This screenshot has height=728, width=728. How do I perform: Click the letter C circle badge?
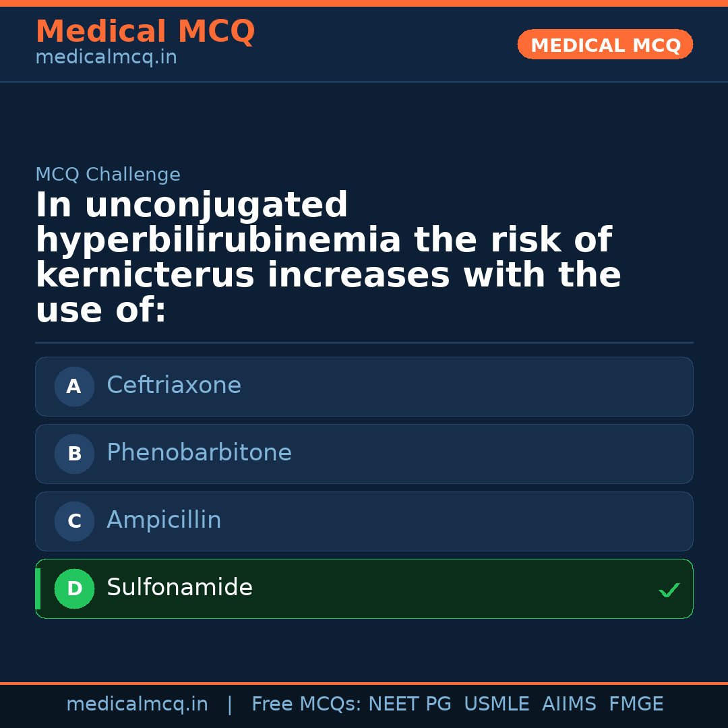point(74,522)
